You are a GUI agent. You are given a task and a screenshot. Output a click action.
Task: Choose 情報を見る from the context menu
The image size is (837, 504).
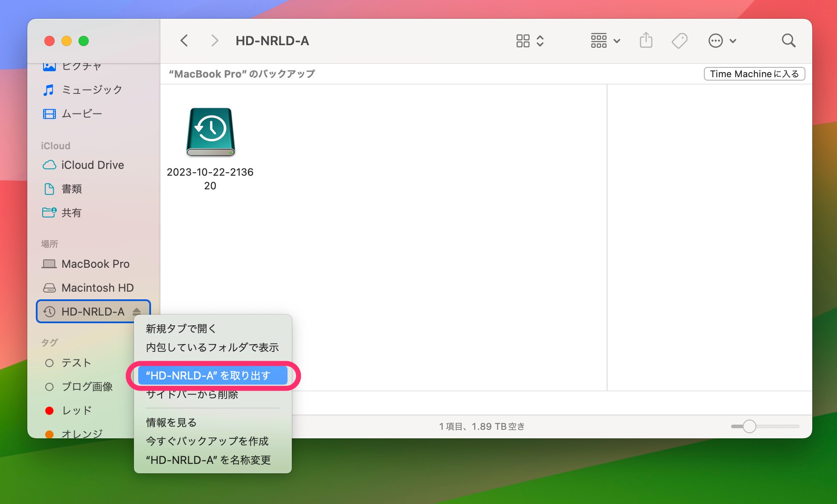[213, 423]
